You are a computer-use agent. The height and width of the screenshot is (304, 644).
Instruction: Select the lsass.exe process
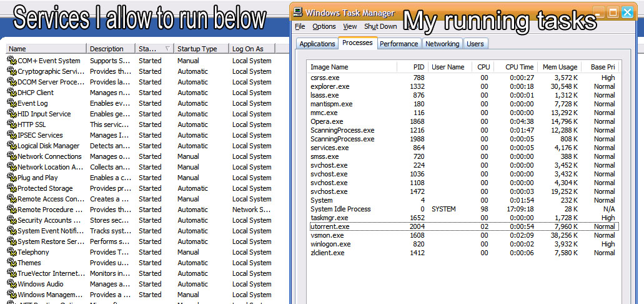[463, 95]
